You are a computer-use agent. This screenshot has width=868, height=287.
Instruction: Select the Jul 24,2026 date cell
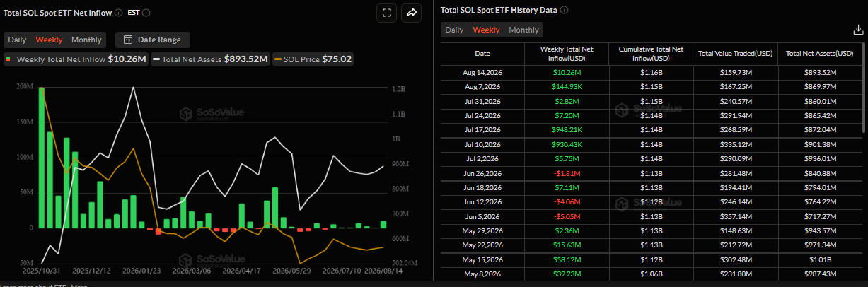[482, 115]
